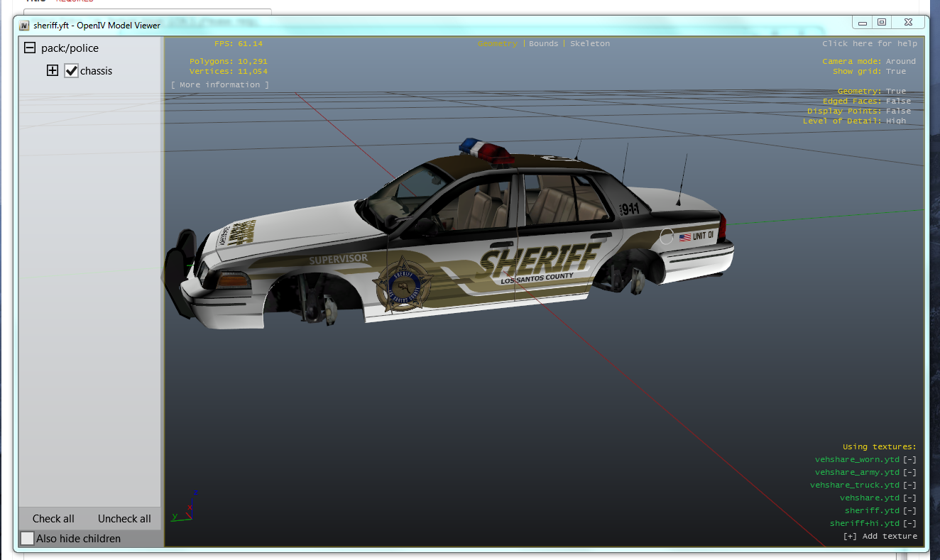
Task: Switch to the Geometry view tab
Action: 498,44
